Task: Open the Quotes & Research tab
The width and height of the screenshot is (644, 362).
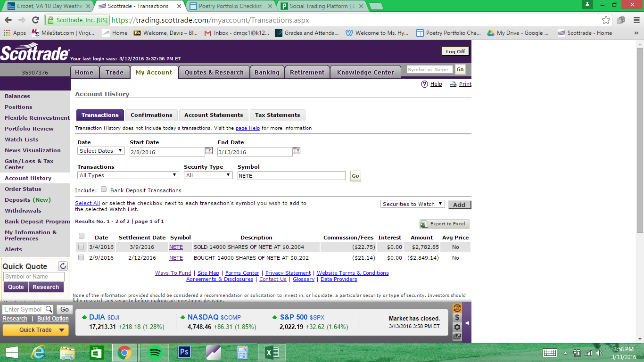Action: 214,72
